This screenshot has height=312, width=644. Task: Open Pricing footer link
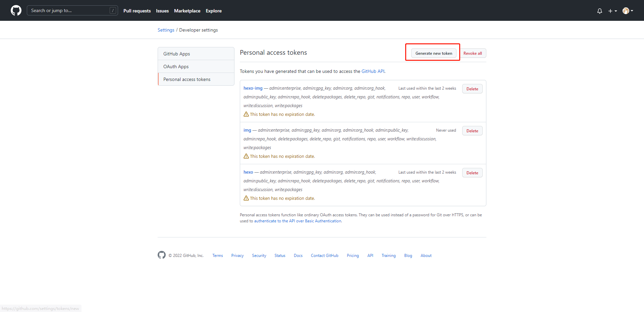(x=353, y=256)
